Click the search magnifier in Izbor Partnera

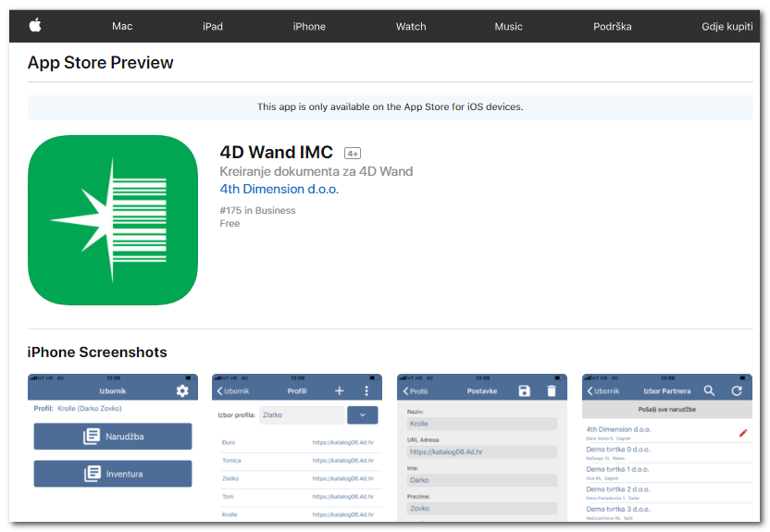pos(709,390)
